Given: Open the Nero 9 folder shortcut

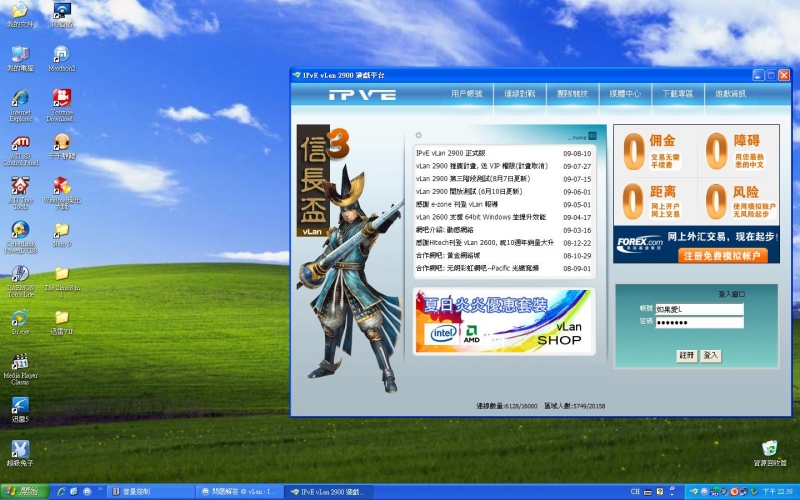Looking at the screenshot, I should (62, 234).
